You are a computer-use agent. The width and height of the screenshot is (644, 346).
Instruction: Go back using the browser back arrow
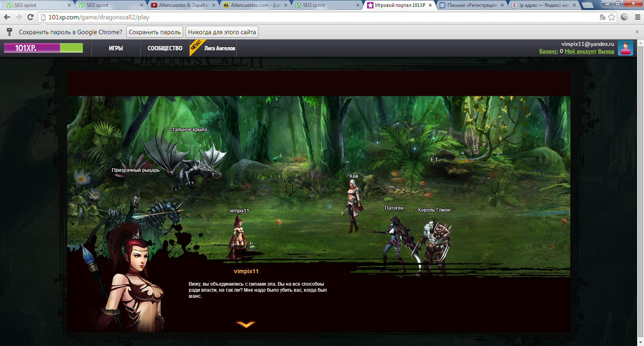coord(7,17)
